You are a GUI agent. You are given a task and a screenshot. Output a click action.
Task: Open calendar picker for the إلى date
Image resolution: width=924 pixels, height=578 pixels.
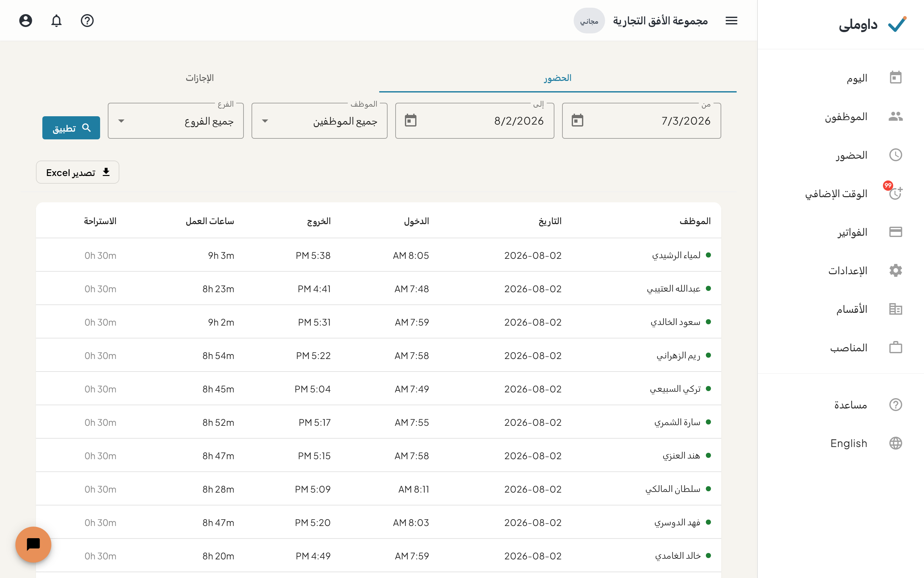click(410, 120)
